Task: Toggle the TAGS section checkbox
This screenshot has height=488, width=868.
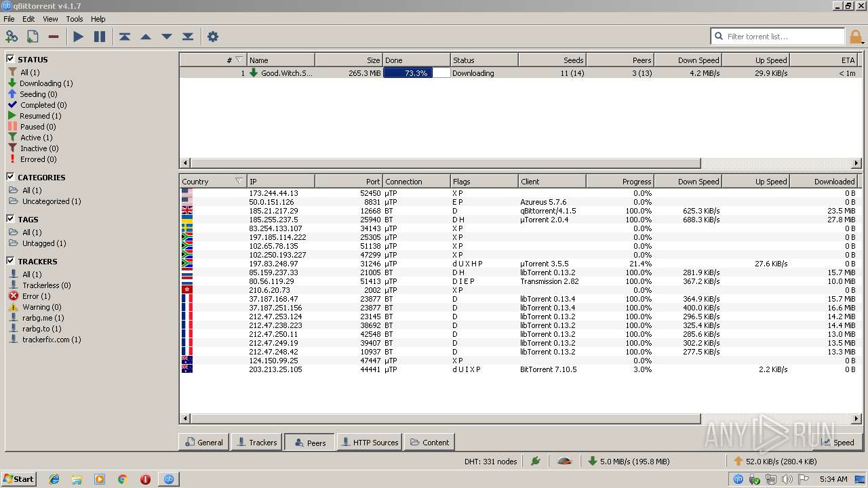Action: [11, 219]
